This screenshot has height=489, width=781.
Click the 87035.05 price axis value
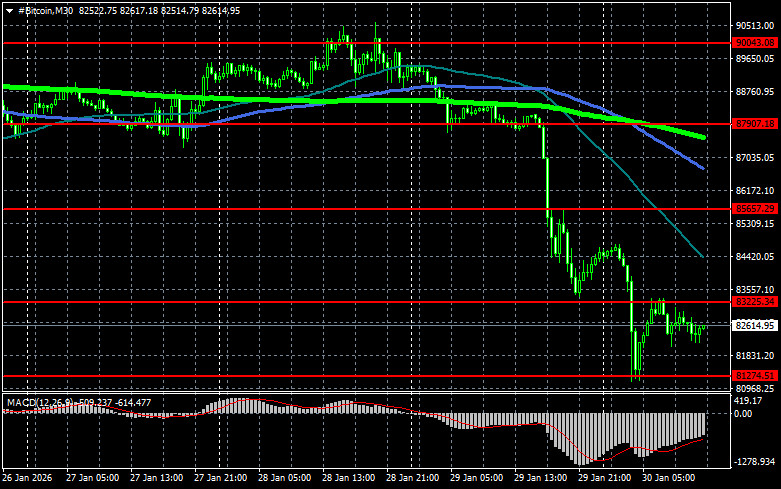755,158
